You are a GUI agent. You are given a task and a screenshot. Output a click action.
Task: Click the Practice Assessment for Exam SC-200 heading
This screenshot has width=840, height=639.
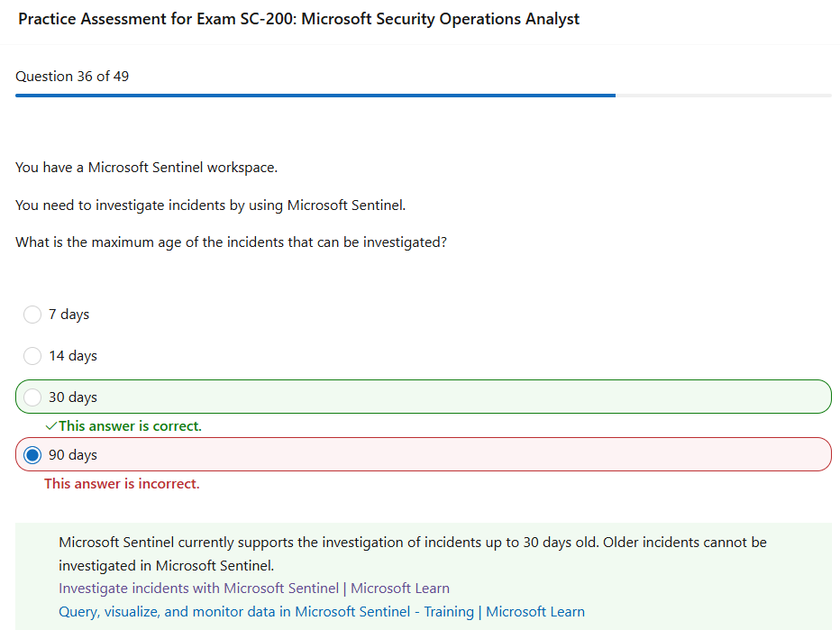point(298,19)
